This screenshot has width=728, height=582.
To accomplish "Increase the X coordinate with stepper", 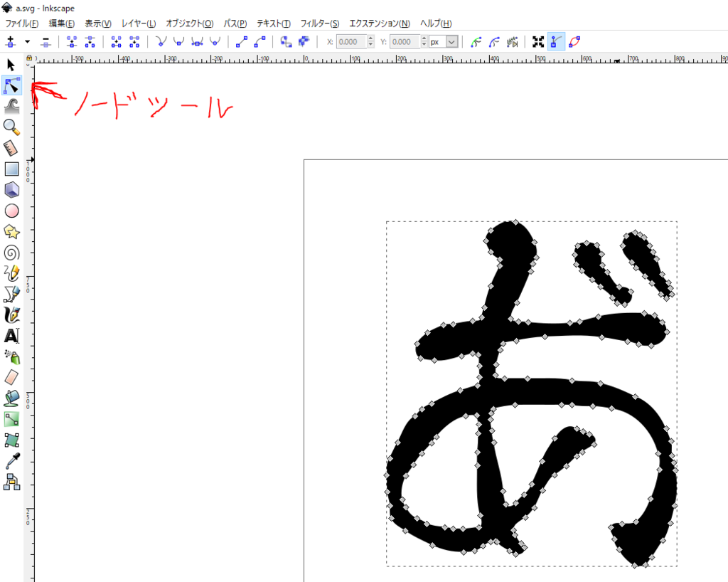I will pyautogui.click(x=370, y=38).
